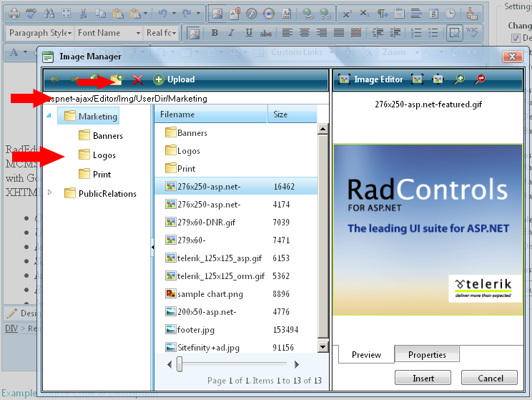Click the Media Manager play icon
This screenshot has height=400, width=532.
click(268, 14)
